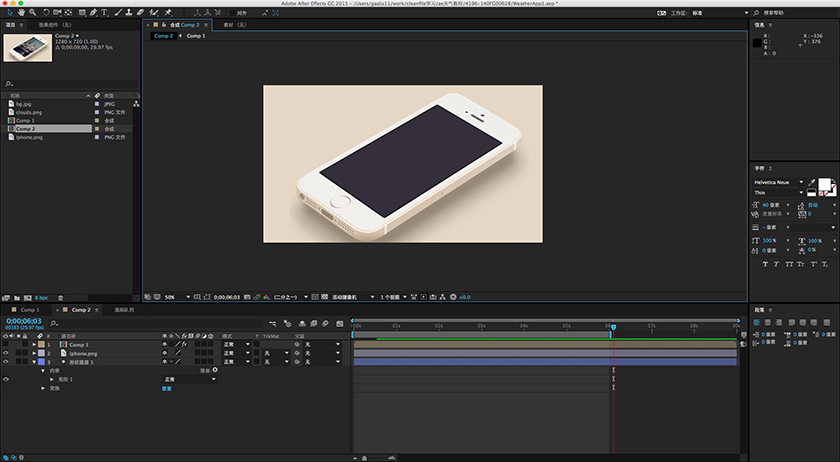Viewport: 840px width, 462px height.
Task: Open the Effect Controls panel tab
Action: [55, 25]
